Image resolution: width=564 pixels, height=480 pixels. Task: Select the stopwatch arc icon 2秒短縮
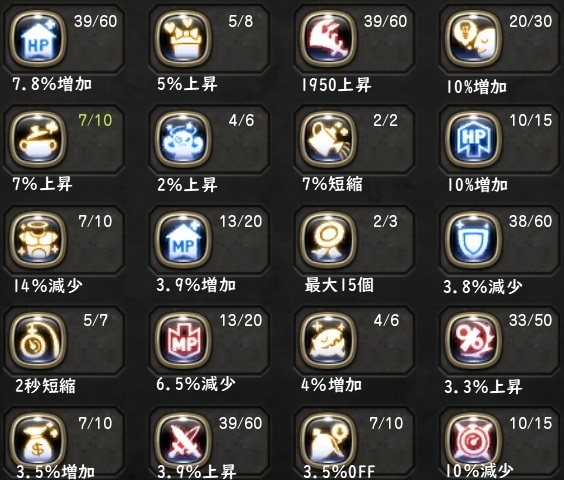tap(38, 340)
